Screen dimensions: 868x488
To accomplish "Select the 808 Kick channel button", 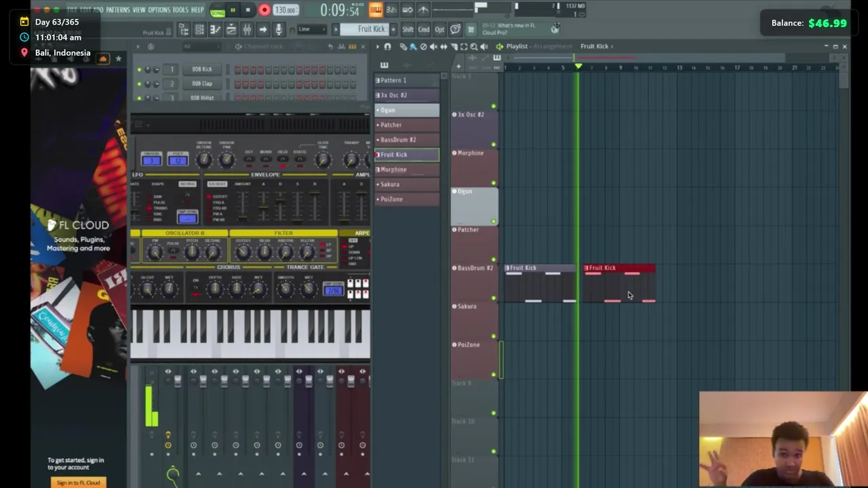I will point(201,69).
